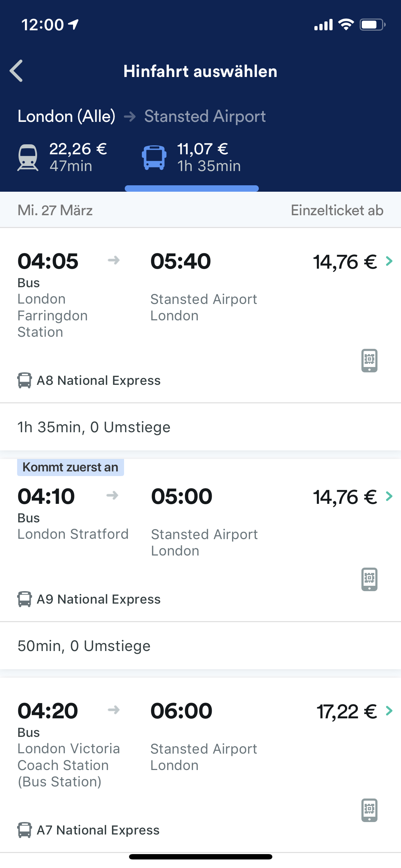The width and height of the screenshot is (401, 868).
Task: Open 04:20 trip via green chevron
Action: point(389,711)
